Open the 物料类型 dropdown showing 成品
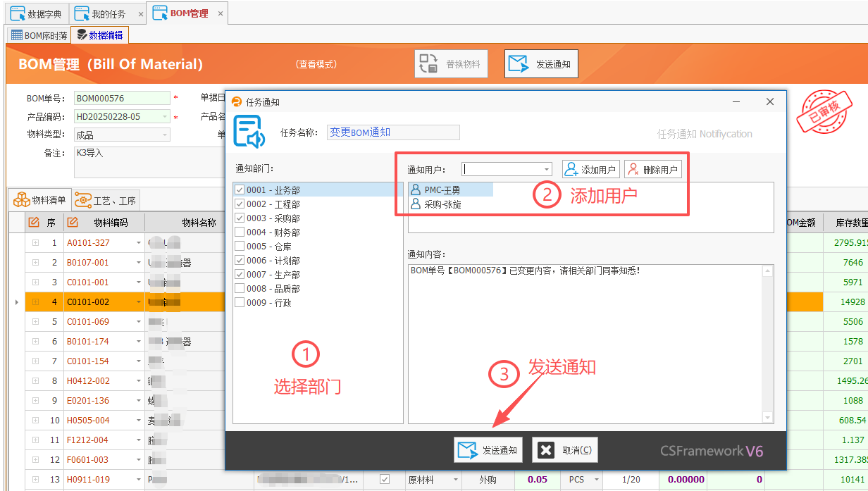This screenshot has width=868, height=491. (x=163, y=134)
